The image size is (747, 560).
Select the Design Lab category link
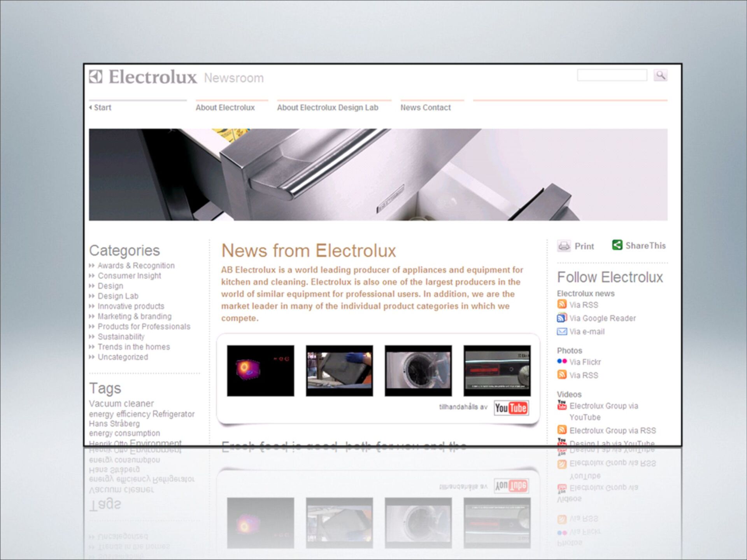click(x=118, y=296)
